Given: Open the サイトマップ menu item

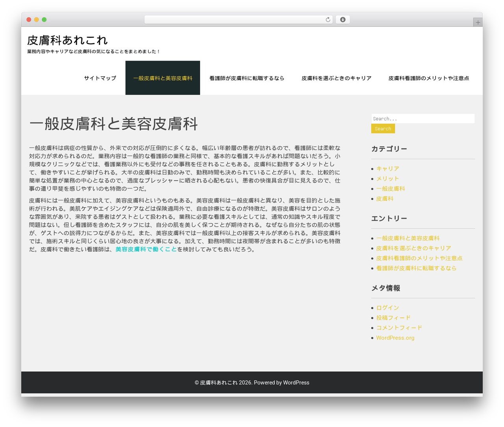Looking at the screenshot, I should (x=100, y=78).
